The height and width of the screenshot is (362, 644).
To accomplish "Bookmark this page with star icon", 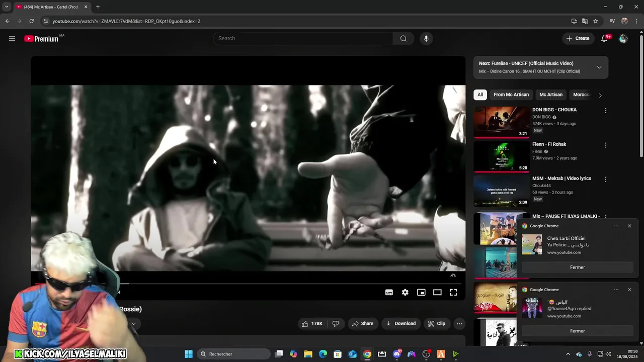I will (x=596, y=21).
